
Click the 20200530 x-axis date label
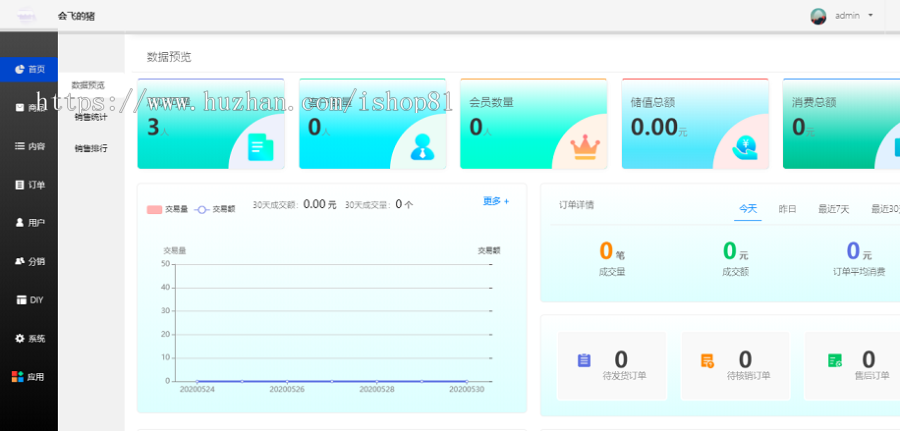(467, 389)
